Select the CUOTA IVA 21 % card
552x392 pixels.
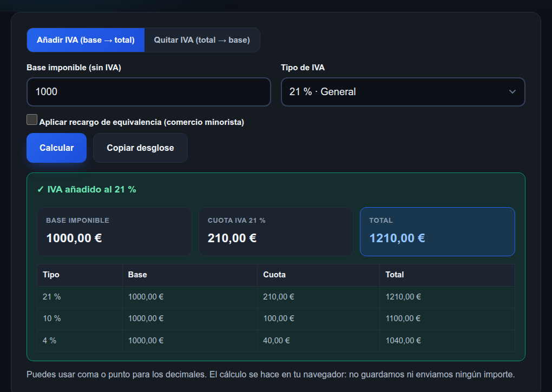276,231
